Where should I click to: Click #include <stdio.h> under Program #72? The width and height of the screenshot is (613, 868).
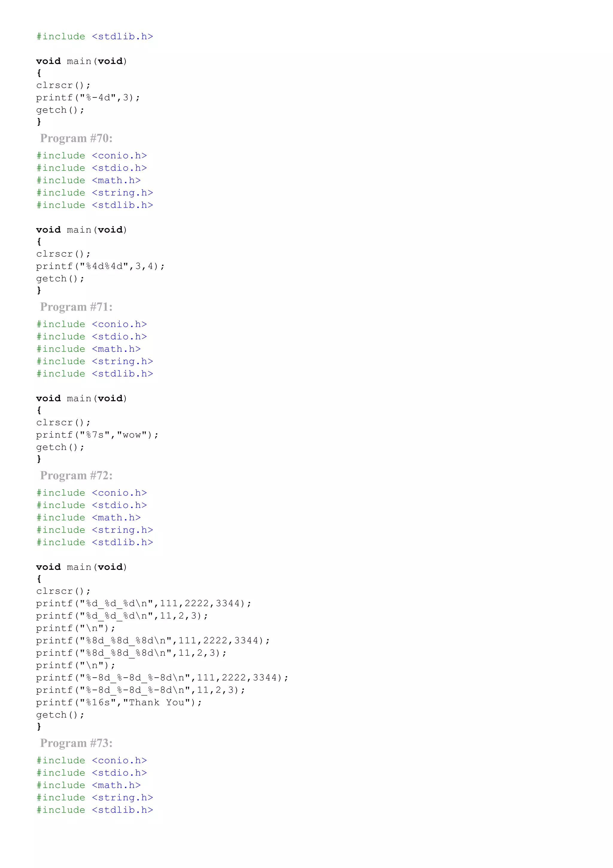pyautogui.click(x=91, y=506)
